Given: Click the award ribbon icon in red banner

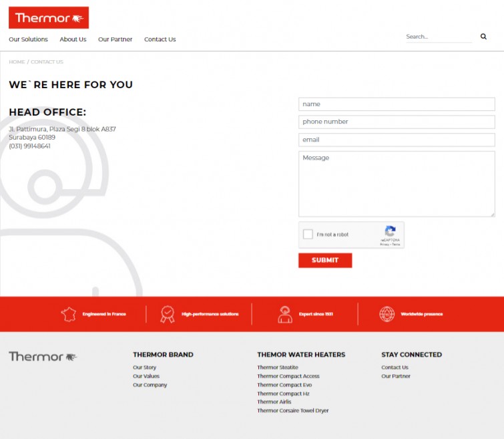Looking at the screenshot, I should [x=168, y=314].
